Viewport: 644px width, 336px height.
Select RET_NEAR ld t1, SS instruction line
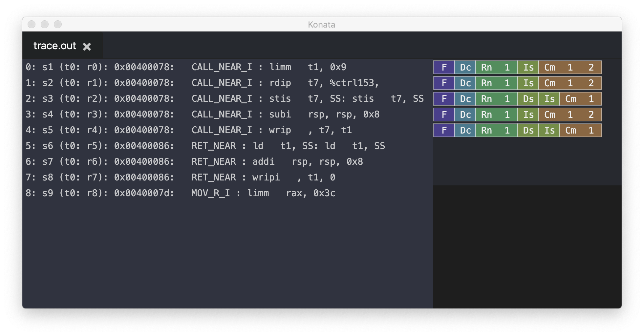pos(205,146)
